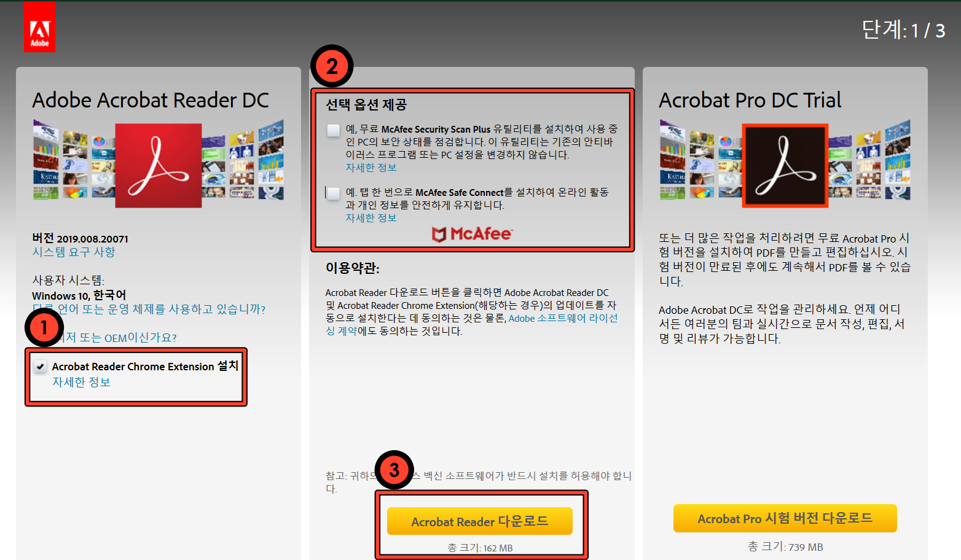Click the Adobe Acrobat Reader DC heading

151,100
